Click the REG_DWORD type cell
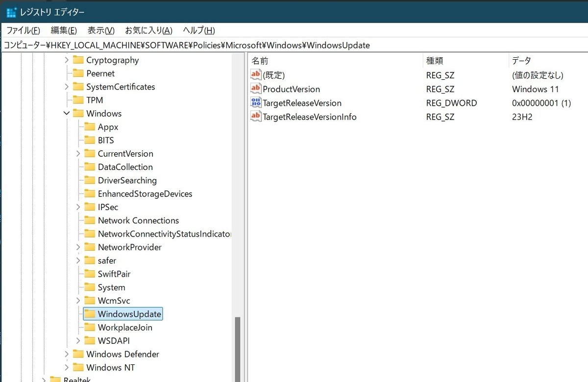588x382 pixels. point(451,103)
